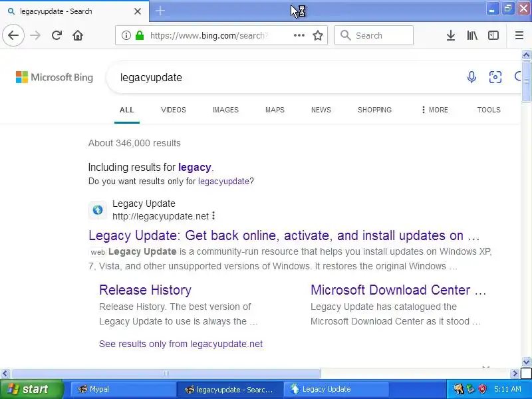
Task: Switch to Legacy Update taskbar window
Action: click(336, 389)
